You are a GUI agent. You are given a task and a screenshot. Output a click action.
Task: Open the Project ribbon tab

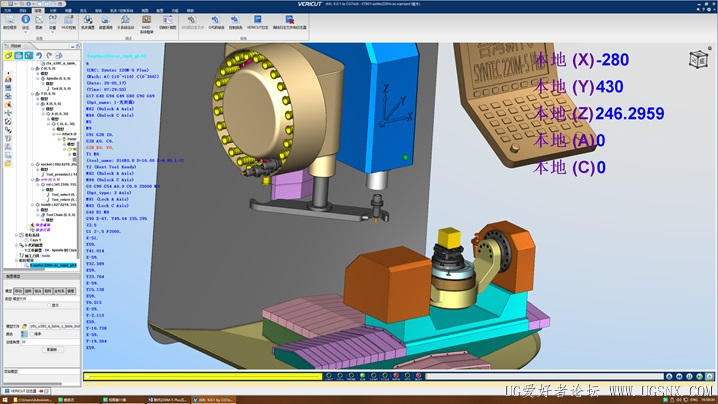pyautogui.click(x=22, y=10)
